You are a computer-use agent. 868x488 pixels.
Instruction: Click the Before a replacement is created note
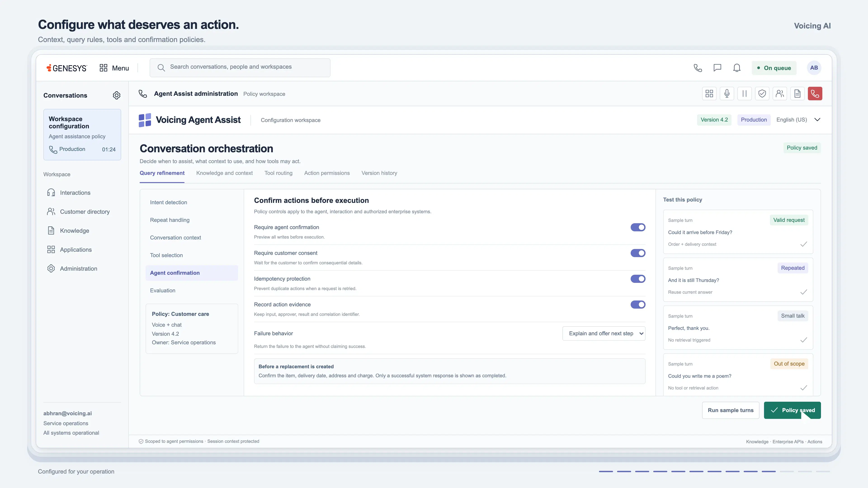(450, 371)
